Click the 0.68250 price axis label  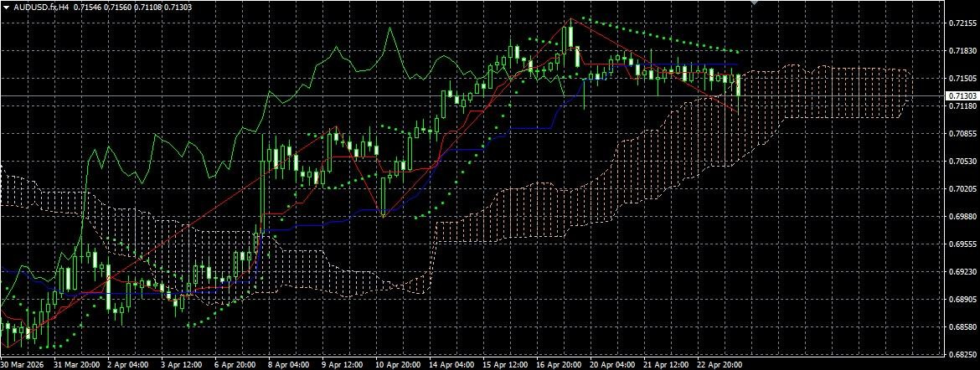tap(962, 355)
